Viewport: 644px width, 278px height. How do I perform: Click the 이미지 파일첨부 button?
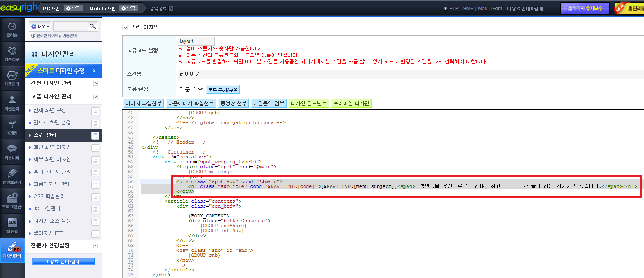click(x=144, y=103)
